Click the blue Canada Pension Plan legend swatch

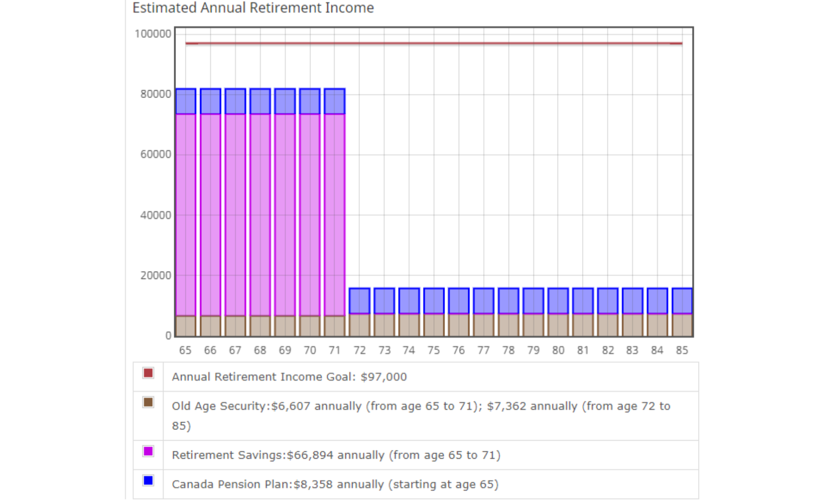(x=148, y=480)
